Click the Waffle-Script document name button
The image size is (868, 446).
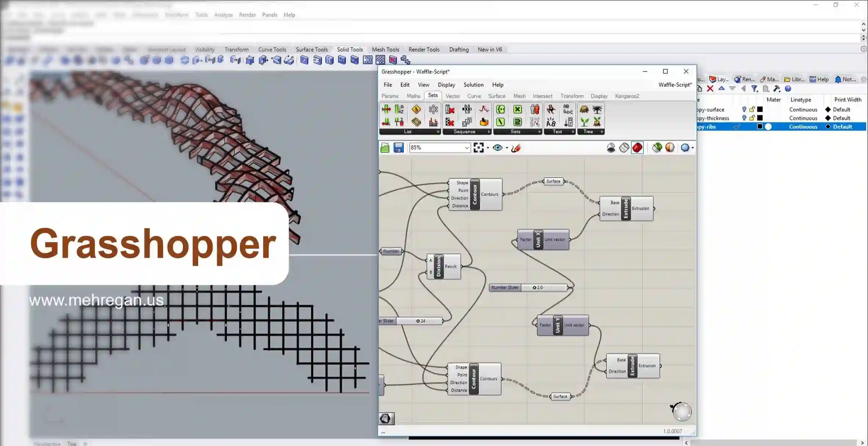(x=675, y=85)
